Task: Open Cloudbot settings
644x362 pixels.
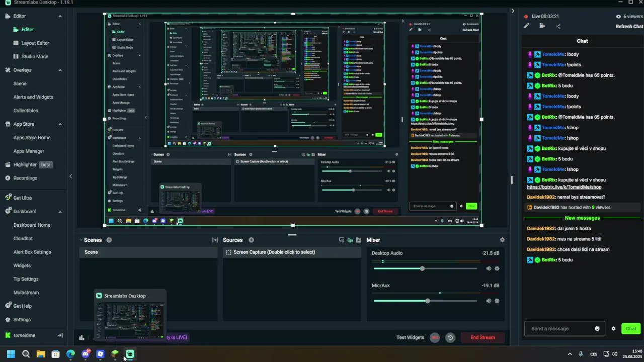Action: [x=23, y=239]
